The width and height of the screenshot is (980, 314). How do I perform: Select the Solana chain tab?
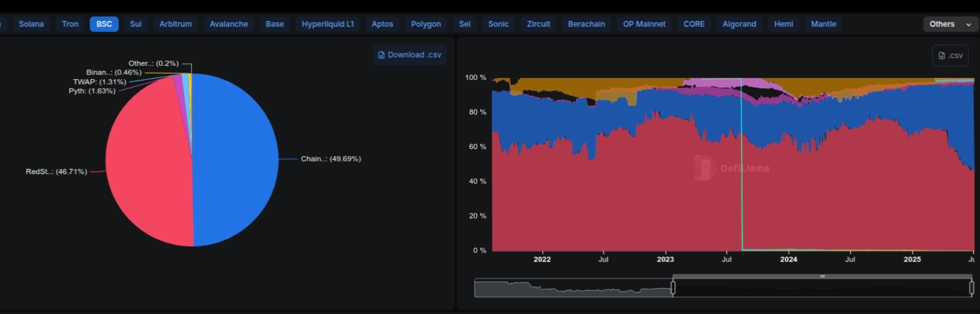31,24
